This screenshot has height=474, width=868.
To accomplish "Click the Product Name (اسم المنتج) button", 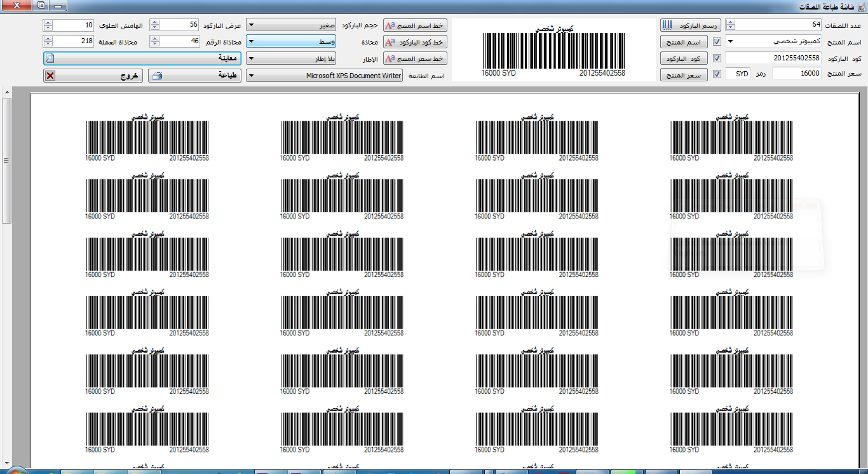I will click(684, 42).
